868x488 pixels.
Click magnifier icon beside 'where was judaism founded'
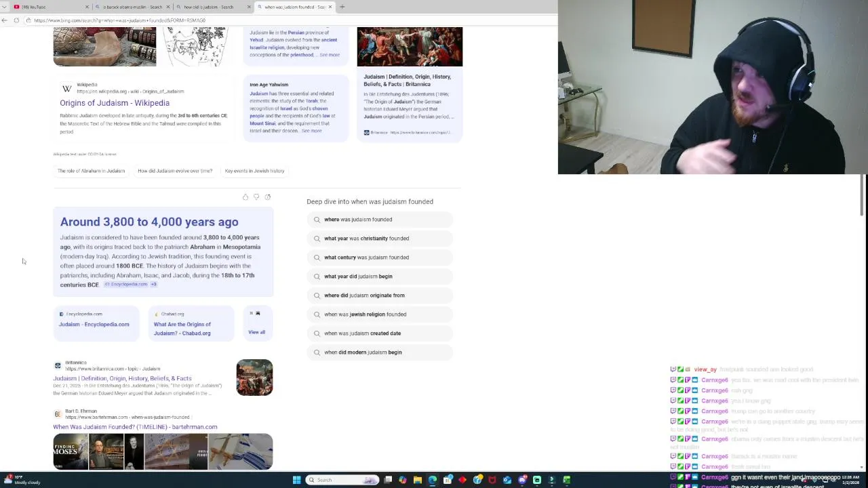[x=317, y=220]
